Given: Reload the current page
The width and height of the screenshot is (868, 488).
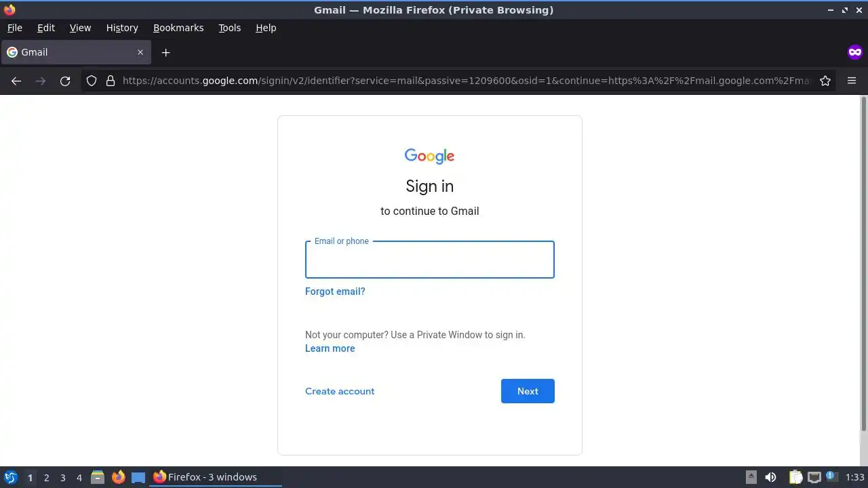Looking at the screenshot, I should (65, 81).
